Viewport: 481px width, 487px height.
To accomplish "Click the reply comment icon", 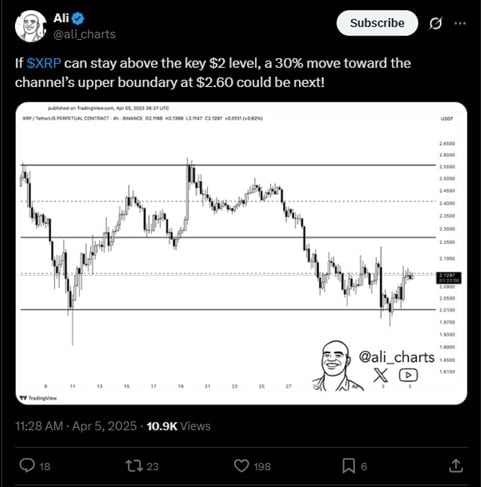I will click(x=27, y=466).
